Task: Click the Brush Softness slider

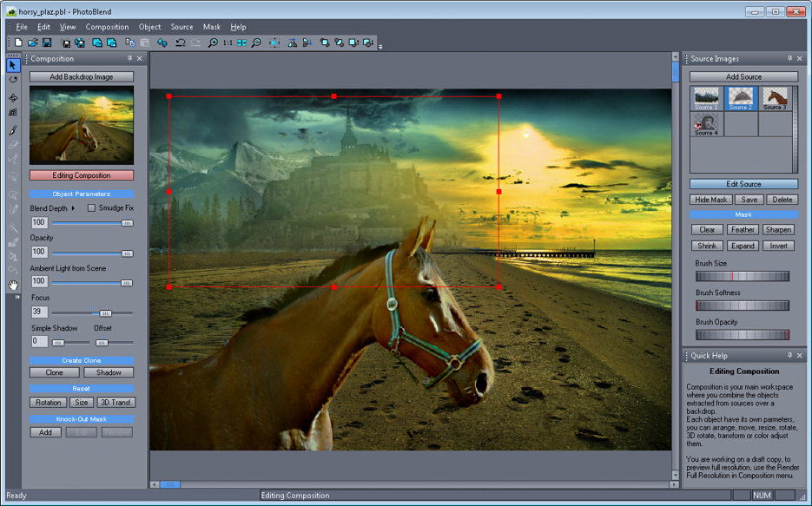Action: [x=743, y=306]
